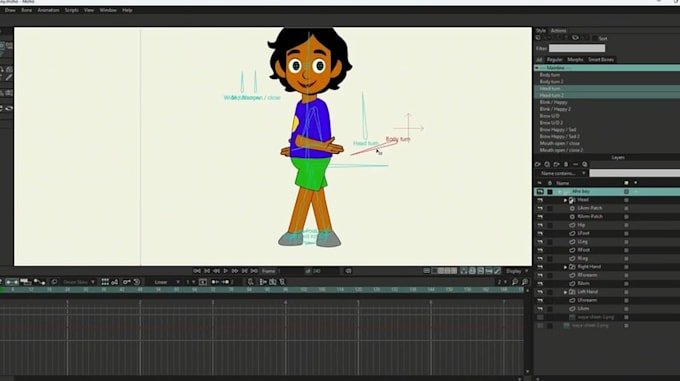Show Morphs actions filter tab
680x381 pixels.
click(575, 59)
